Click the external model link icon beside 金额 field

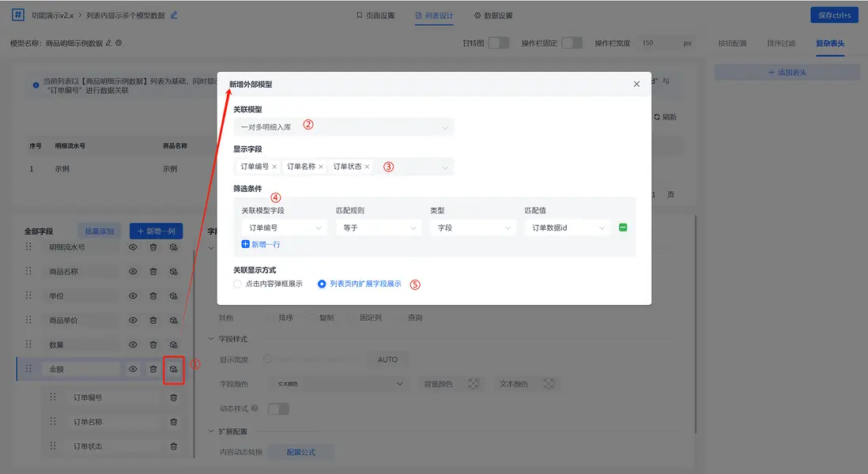[175, 368]
